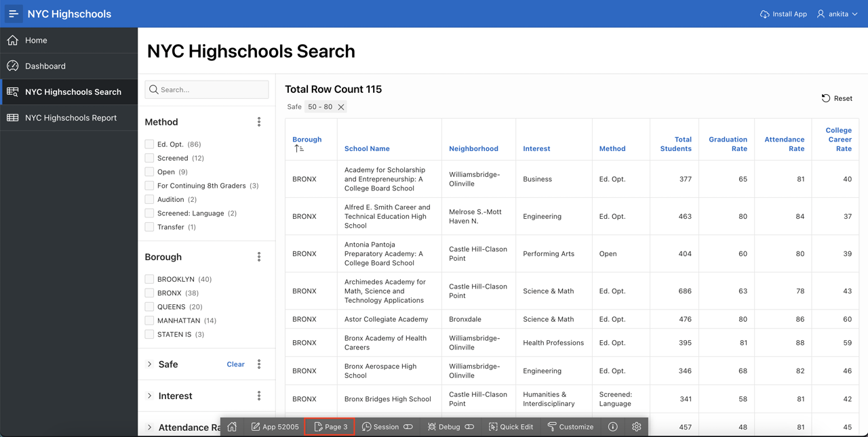Clear the Safe facet selection
Image resolution: width=868 pixels, height=437 pixels.
tap(235, 365)
